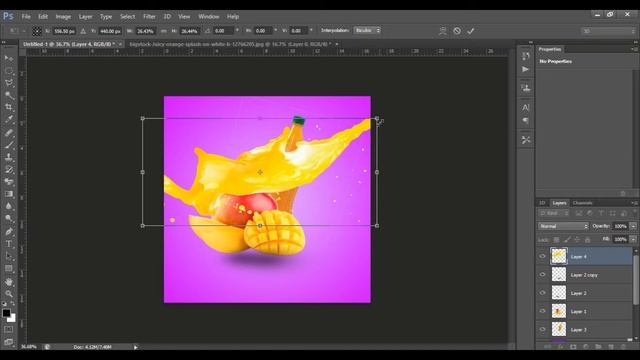Toggle lock all
640x360 pixels.
pyautogui.click(x=587, y=240)
